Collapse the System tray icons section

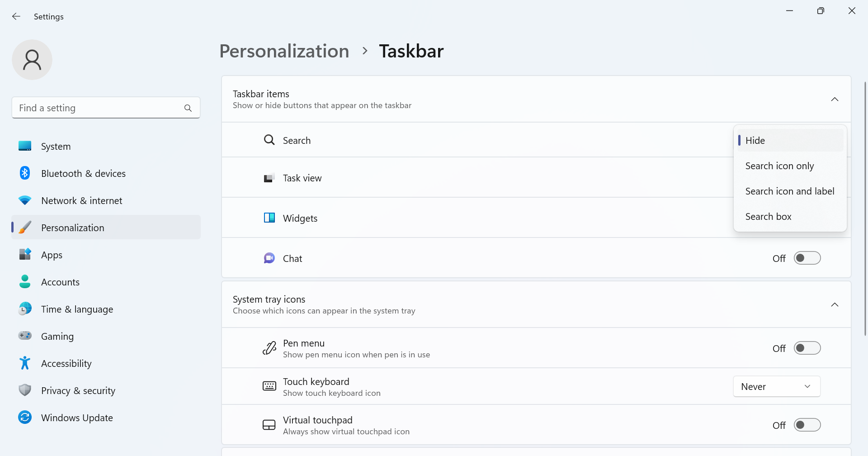pyautogui.click(x=835, y=305)
